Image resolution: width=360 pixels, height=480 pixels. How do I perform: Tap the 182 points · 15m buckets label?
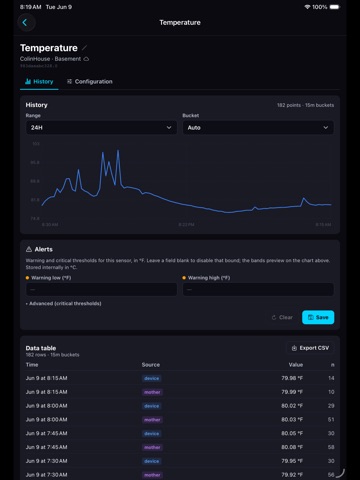pos(305,105)
